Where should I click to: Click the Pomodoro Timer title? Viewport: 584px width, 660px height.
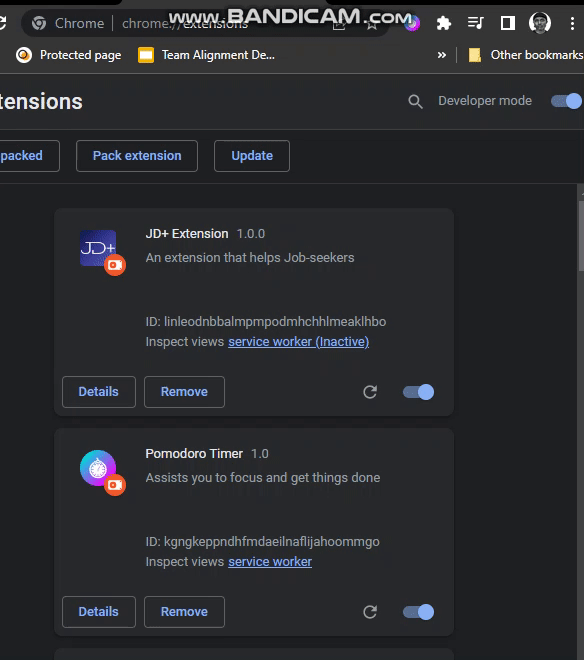pos(194,454)
